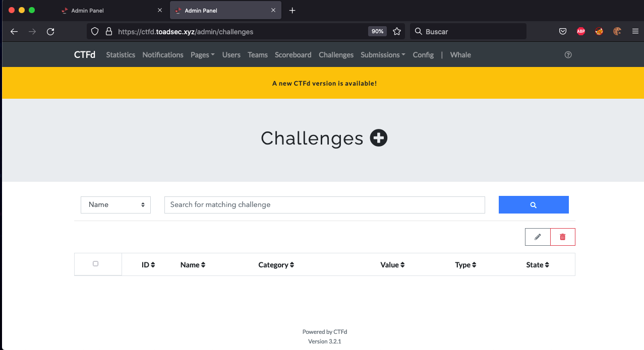Open the Pocket save icon

pyautogui.click(x=563, y=31)
